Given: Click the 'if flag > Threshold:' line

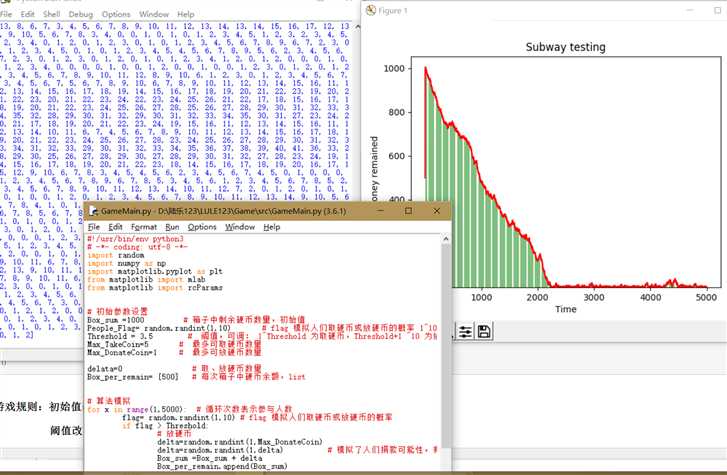Looking at the screenshot, I should (165, 425).
